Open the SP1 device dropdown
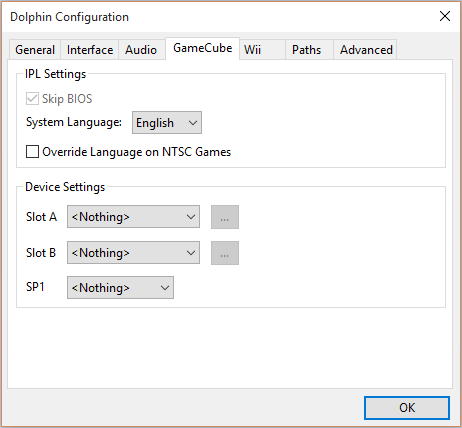Viewport: 462px width, 428px height. pos(120,287)
